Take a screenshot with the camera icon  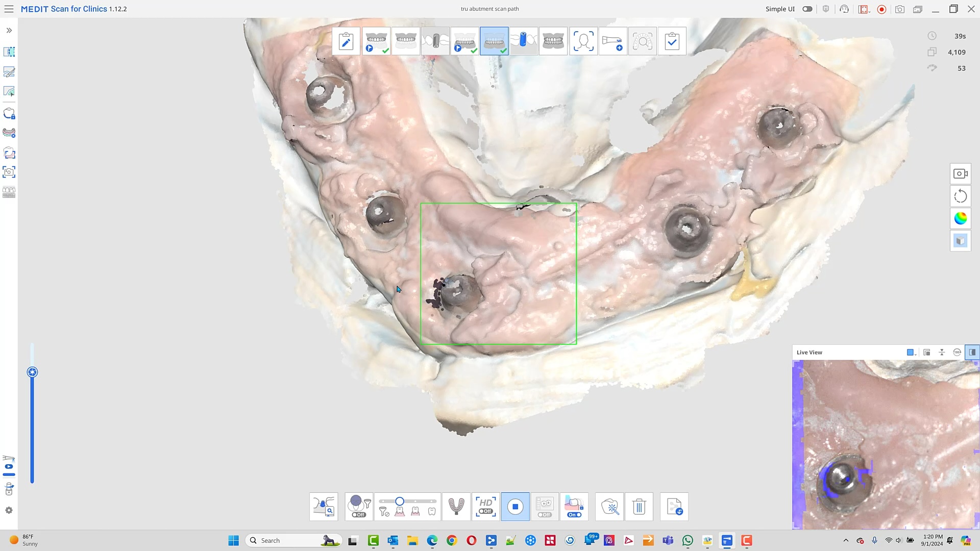pyautogui.click(x=900, y=9)
